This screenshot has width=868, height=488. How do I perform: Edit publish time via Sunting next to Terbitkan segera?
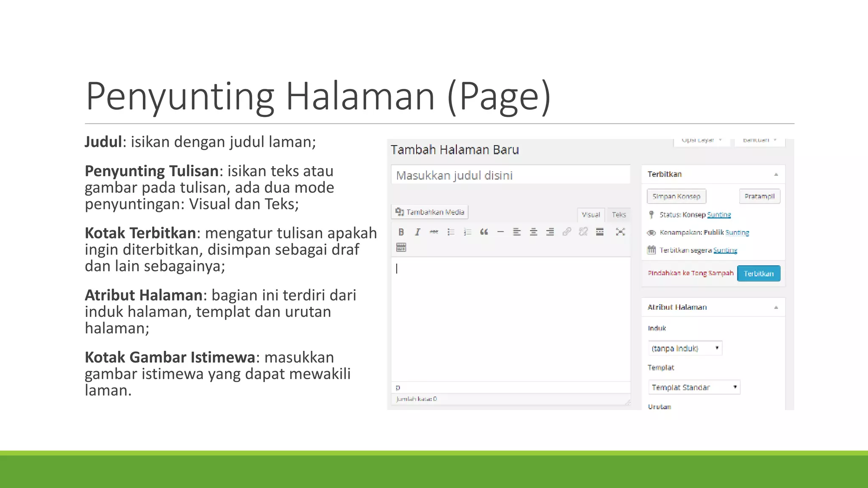click(725, 250)
